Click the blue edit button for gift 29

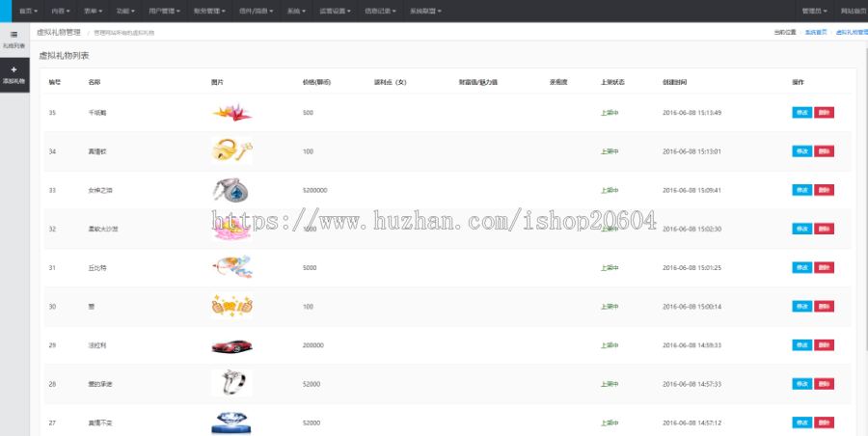coord(801,345)
